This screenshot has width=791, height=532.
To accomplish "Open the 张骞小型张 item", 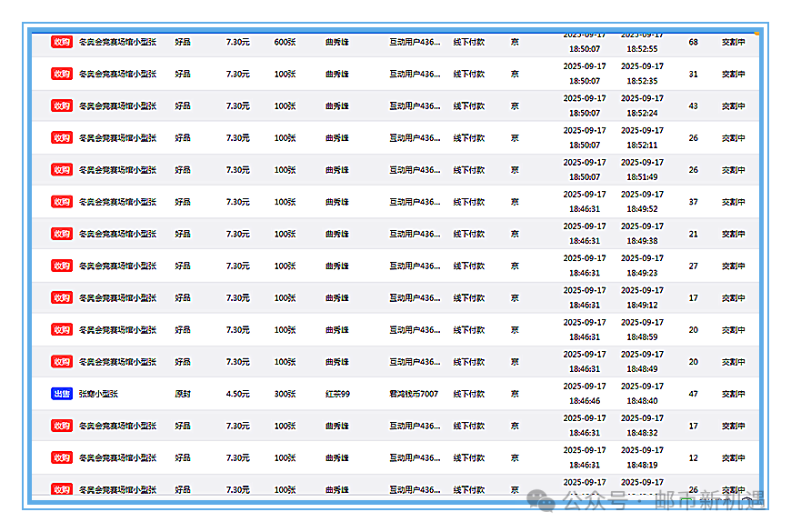I will pyautogui.click(x=98, y=394).
